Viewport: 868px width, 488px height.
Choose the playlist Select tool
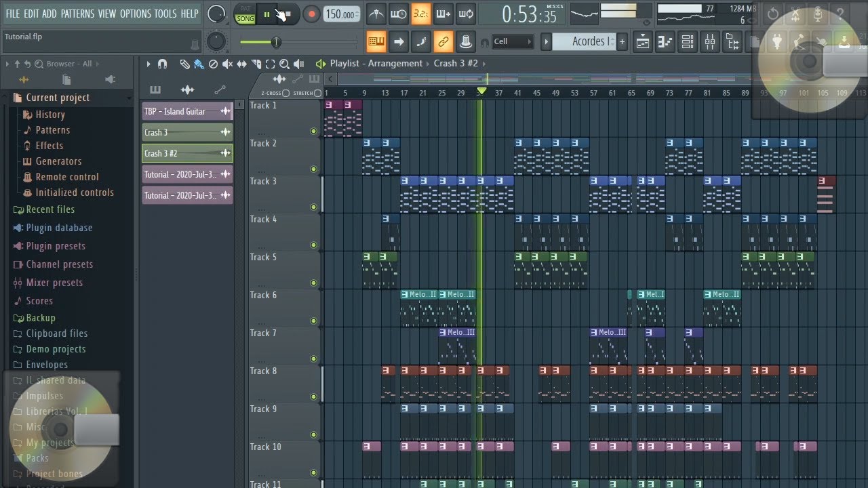click(x=271, y=64)
